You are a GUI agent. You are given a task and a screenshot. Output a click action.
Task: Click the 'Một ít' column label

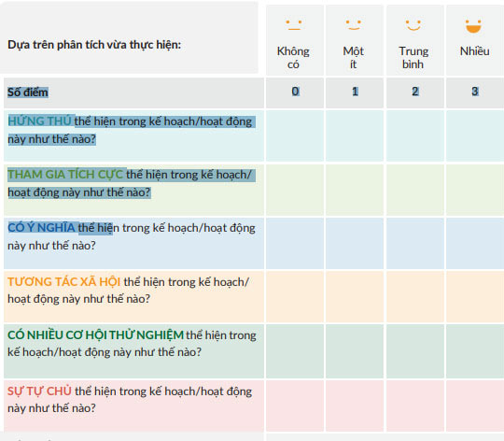click(x=353, y=58)
